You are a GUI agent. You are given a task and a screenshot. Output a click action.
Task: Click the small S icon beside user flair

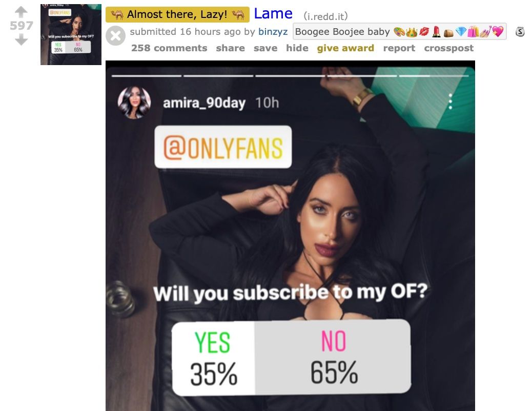(x=520, y=32)
